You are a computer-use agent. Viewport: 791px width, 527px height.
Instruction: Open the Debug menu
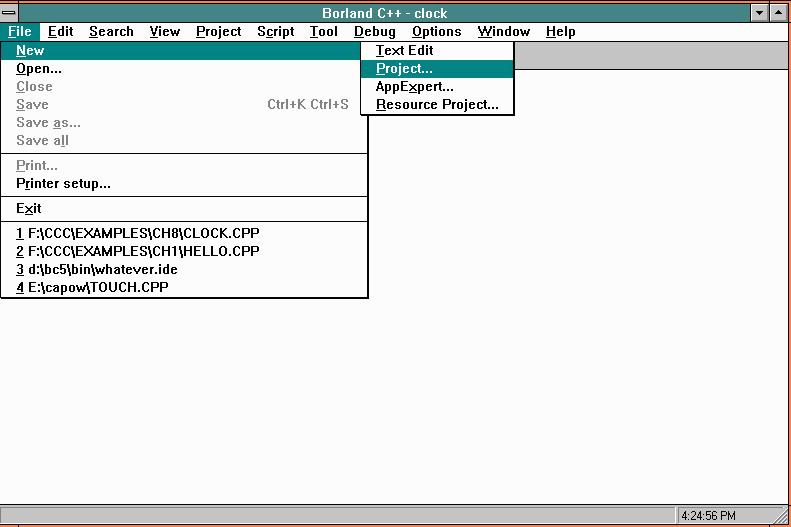tap(374, 32)
